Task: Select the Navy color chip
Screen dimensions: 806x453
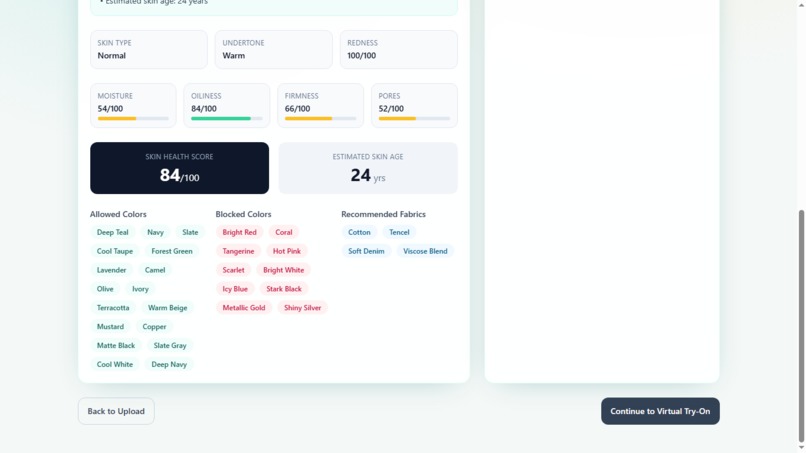Action: coord(155,232)
